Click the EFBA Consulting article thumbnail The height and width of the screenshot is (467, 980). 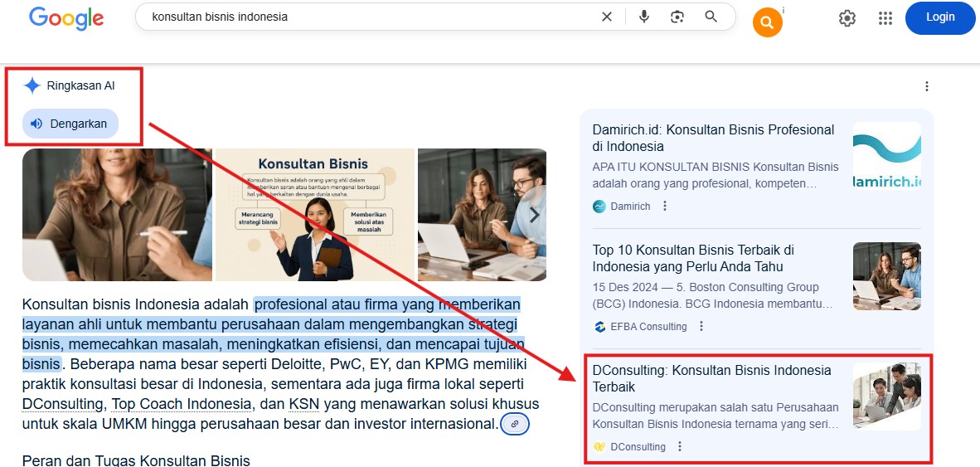pos(887,276)
